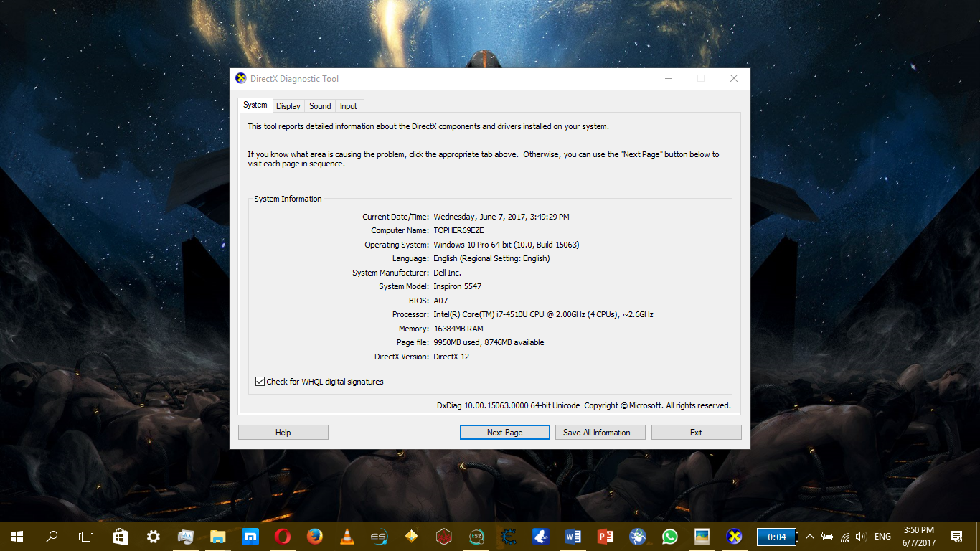Click the 16384MB RAM memory value
This screenshot has height=551, width=980.
pyautogui.click(x=458, y=329)
